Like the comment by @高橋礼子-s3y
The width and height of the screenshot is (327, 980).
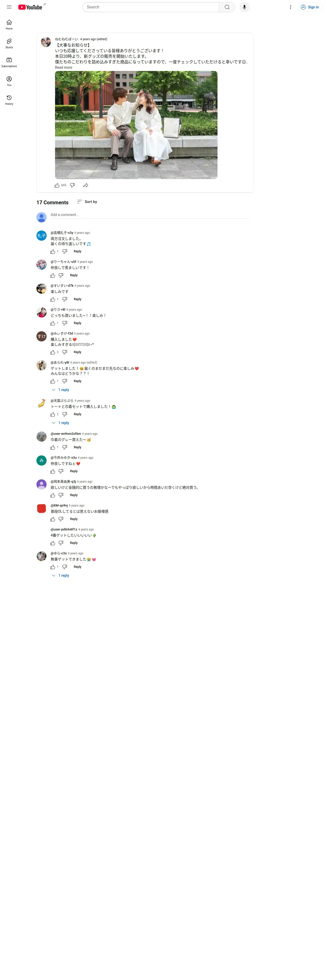53,251
